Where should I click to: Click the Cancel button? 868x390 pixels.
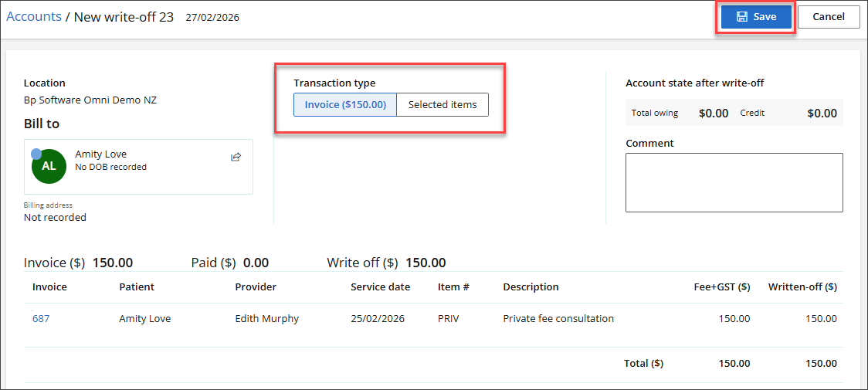click(x=828, y=17)
